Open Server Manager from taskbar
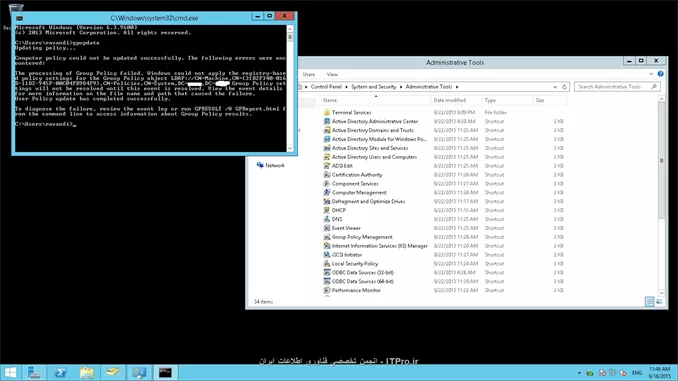Image resolution: width=678 pixels, height=381 pixels. (x=34, y=372)
